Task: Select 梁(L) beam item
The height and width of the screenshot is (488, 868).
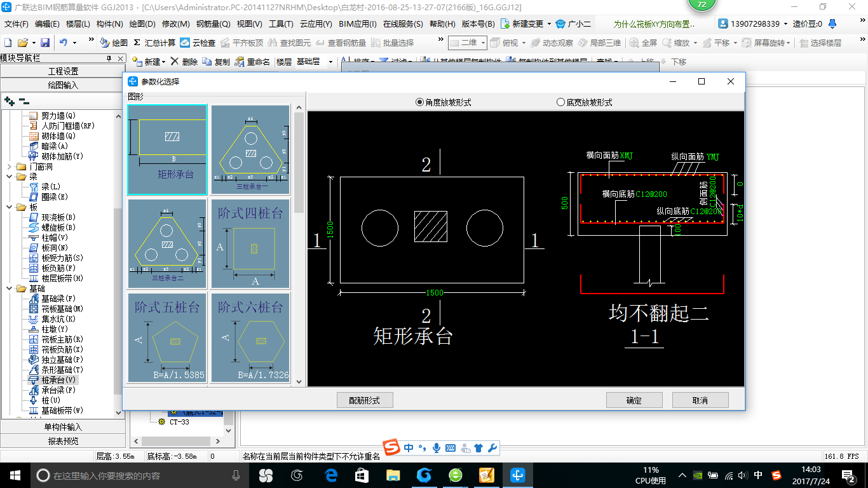Action: (44, 187)
